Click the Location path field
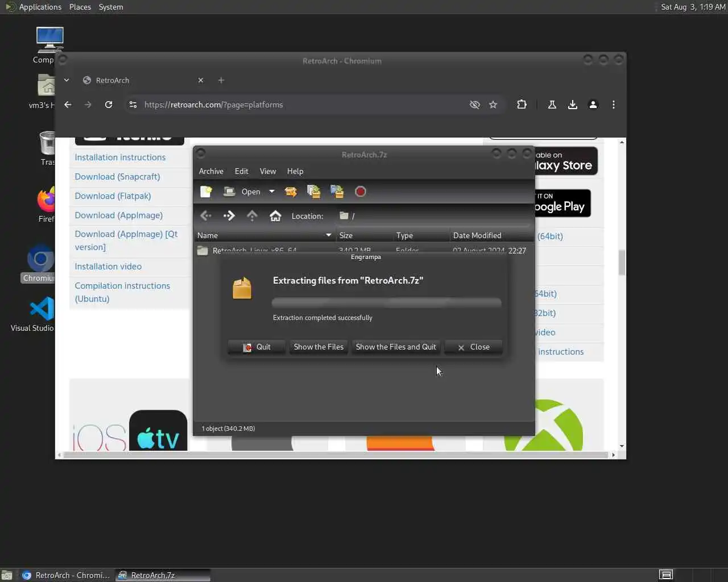This screenshot has width=728, height=582. [x=432, y=216]
